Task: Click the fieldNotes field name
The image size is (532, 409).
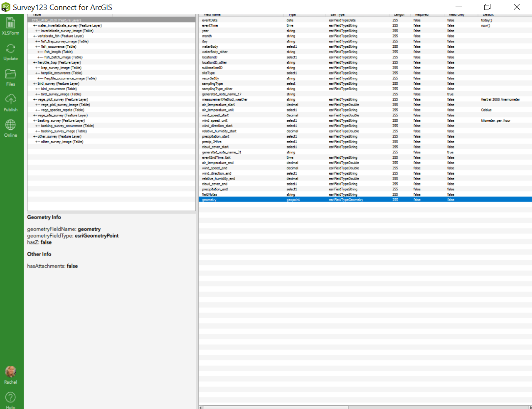Action: 209,195
